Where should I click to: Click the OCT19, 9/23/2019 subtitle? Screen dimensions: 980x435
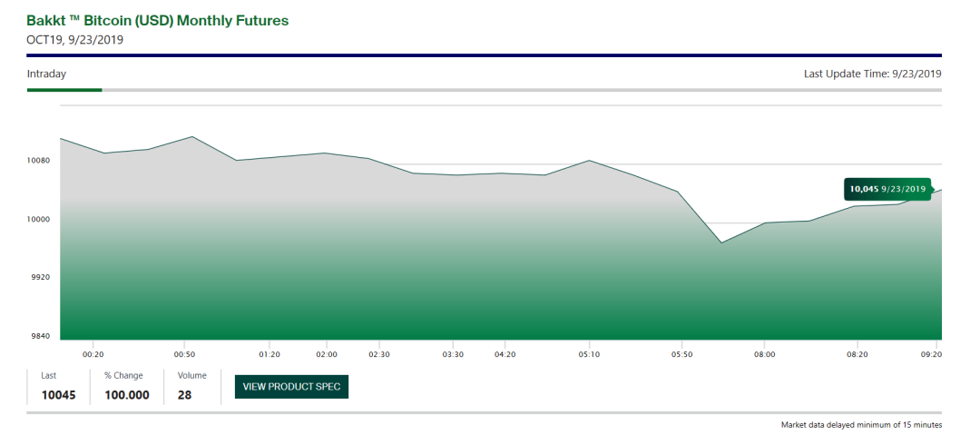tap(75, 40)
